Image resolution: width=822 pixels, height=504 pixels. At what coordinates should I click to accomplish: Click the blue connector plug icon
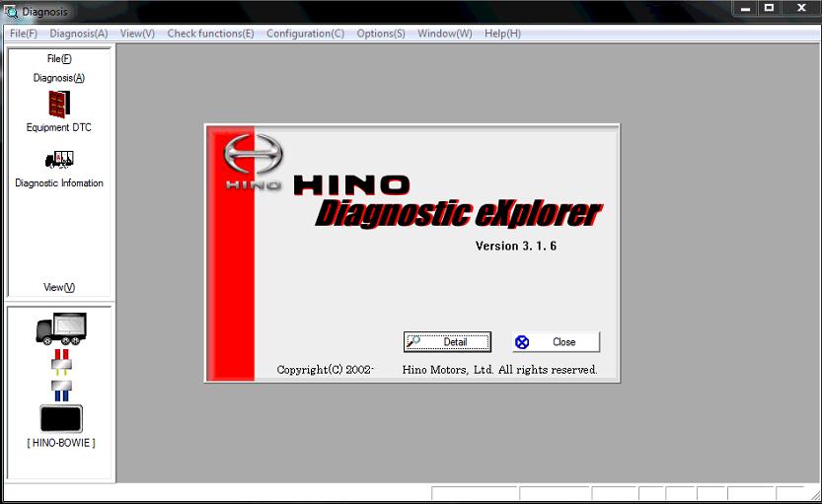click(61, 391)
